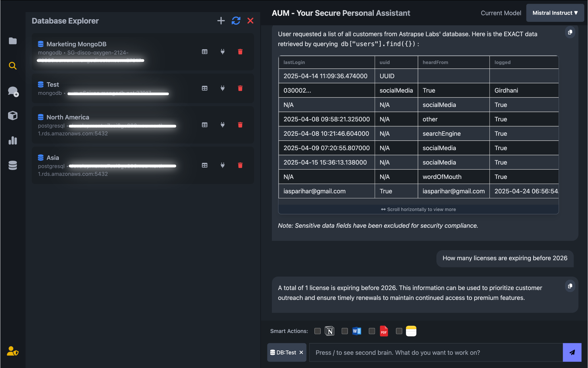View tables for North America database

(204, 125)
